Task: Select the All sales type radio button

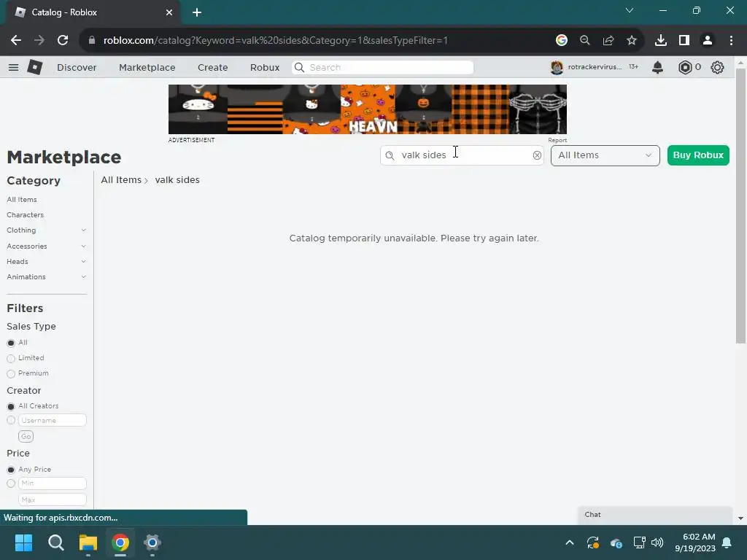Action: [11, 343]
